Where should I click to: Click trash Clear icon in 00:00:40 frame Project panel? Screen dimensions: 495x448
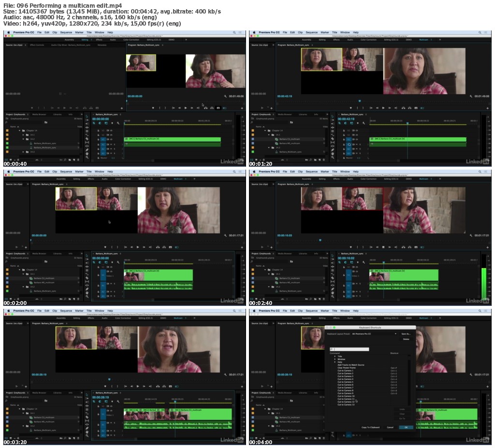[78, 160]
